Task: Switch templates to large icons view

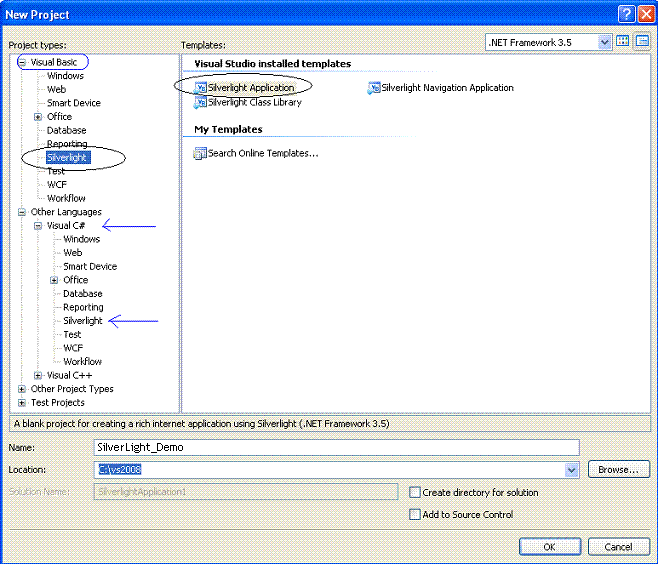Action: pos(623,41)
